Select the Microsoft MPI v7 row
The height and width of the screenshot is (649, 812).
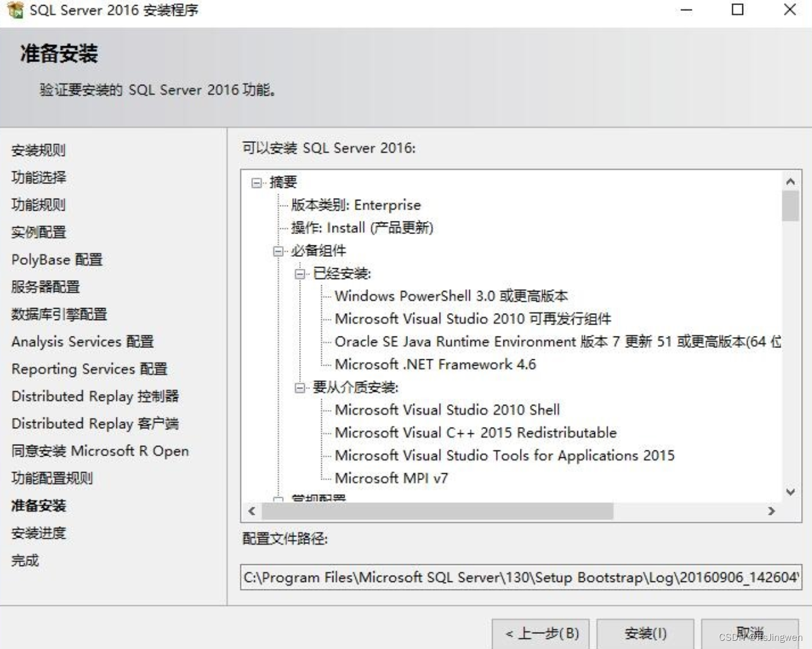391,479
